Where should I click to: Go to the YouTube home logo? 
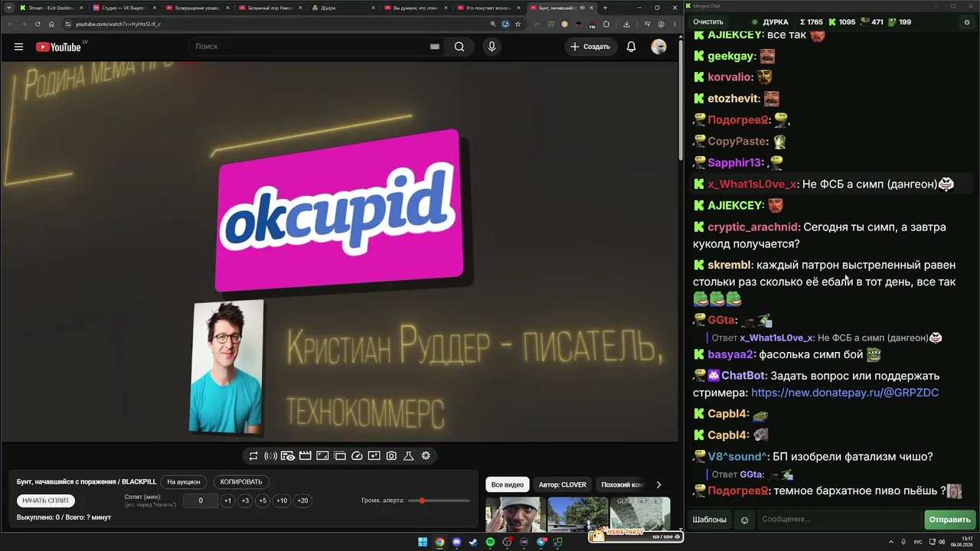(59, 47)
